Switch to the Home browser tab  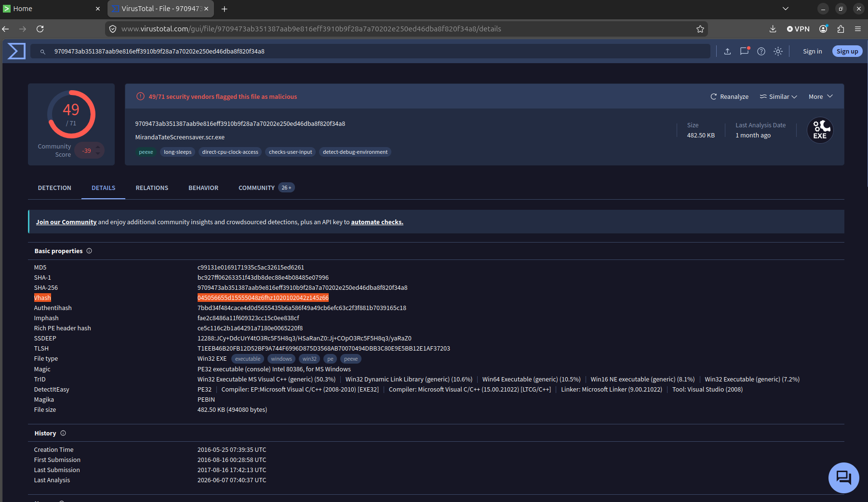(52, 9)
